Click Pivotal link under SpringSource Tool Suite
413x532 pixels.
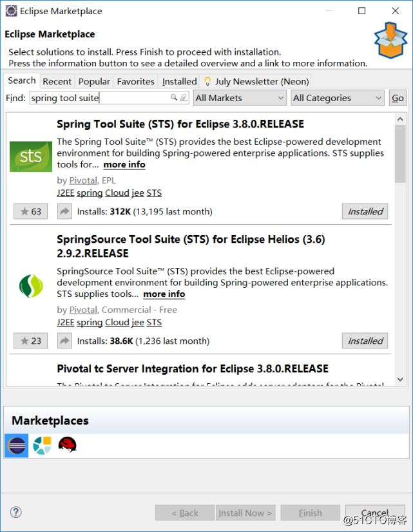84,310
